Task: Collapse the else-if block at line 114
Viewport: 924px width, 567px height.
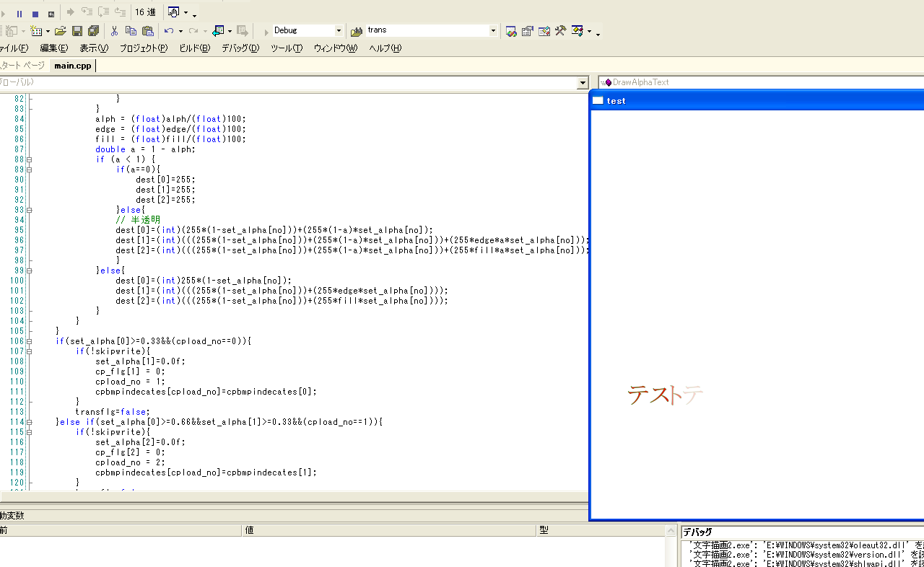Action: (30, 422)
